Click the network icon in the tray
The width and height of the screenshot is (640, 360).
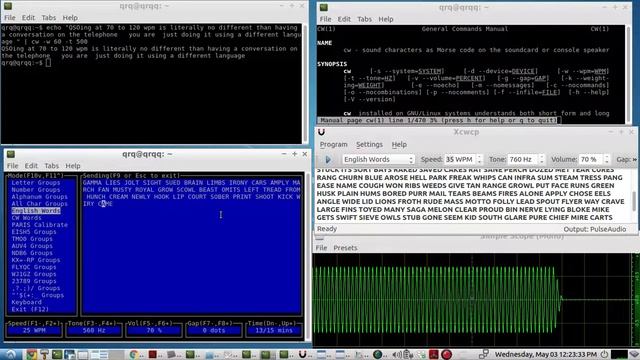tap(484, 354)
